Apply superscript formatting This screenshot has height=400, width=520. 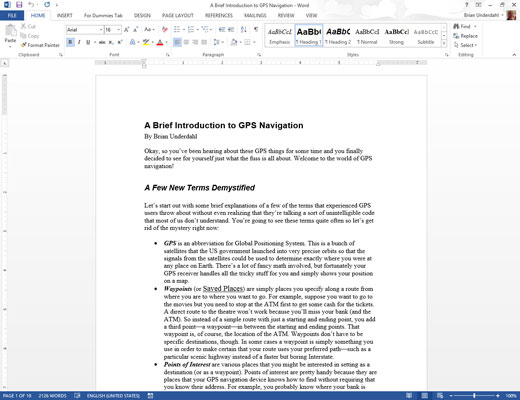(120, 42)
